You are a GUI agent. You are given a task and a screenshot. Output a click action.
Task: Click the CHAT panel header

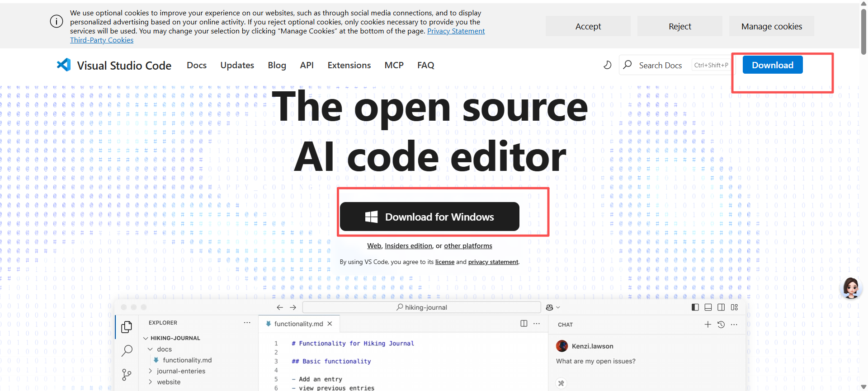tap(565, 325)
